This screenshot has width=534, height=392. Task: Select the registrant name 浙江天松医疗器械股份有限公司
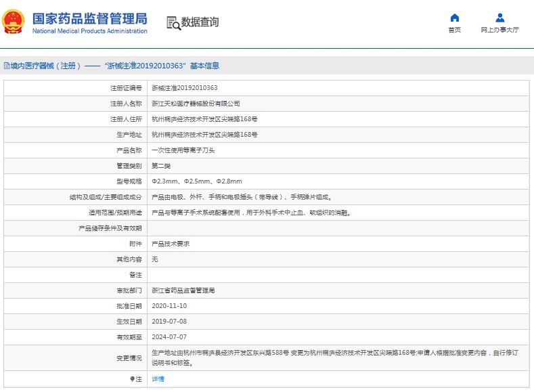coord(195,104)
